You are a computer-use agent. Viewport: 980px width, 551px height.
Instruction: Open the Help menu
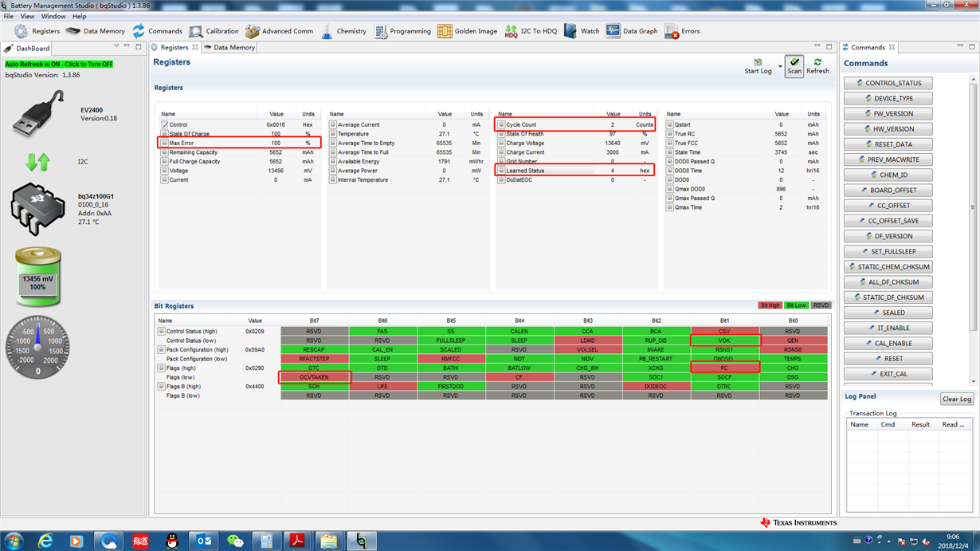80,16
